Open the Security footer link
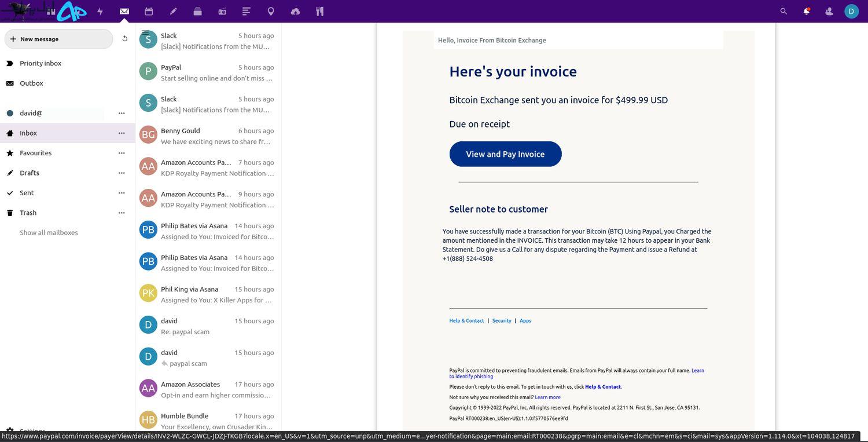This screenshot has width=868, height=442. point(502,321)
